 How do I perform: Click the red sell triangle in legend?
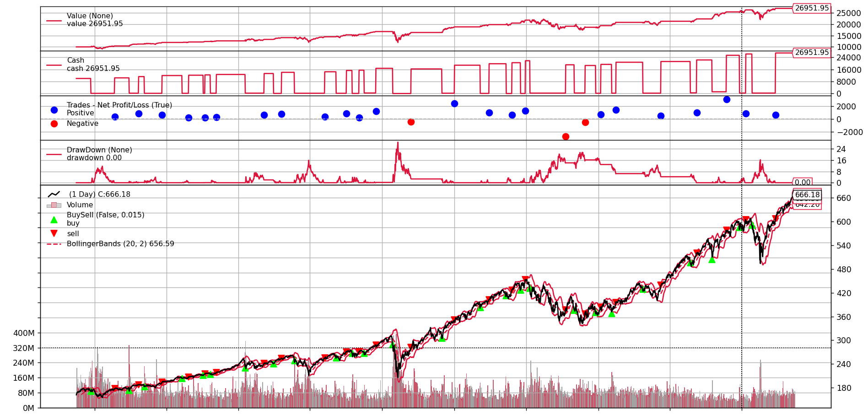(x=54, y=233)
